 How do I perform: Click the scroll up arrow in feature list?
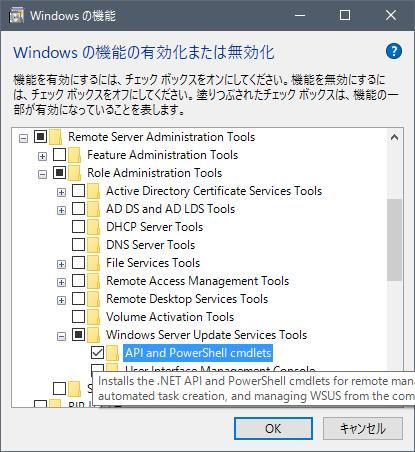[x=394, y=137]
